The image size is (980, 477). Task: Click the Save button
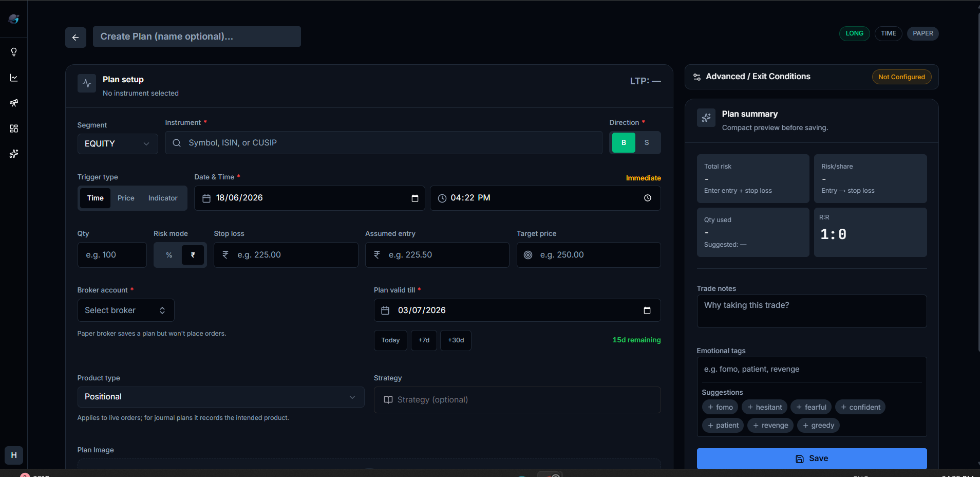(x=812, y=458)
